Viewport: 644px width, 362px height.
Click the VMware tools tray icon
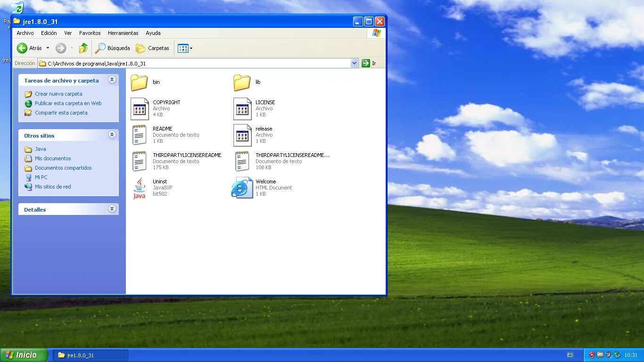pyautogui.click(x=600, y=355)
